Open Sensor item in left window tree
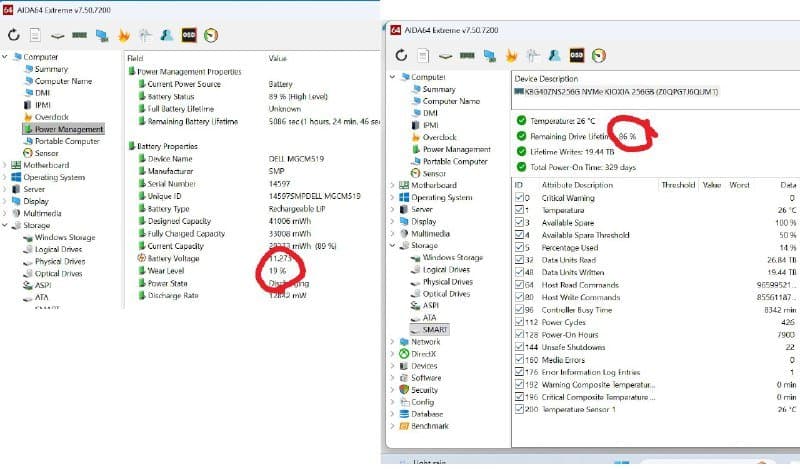The height and width of the screenshot is (469, 800). (x=41, y=153)
